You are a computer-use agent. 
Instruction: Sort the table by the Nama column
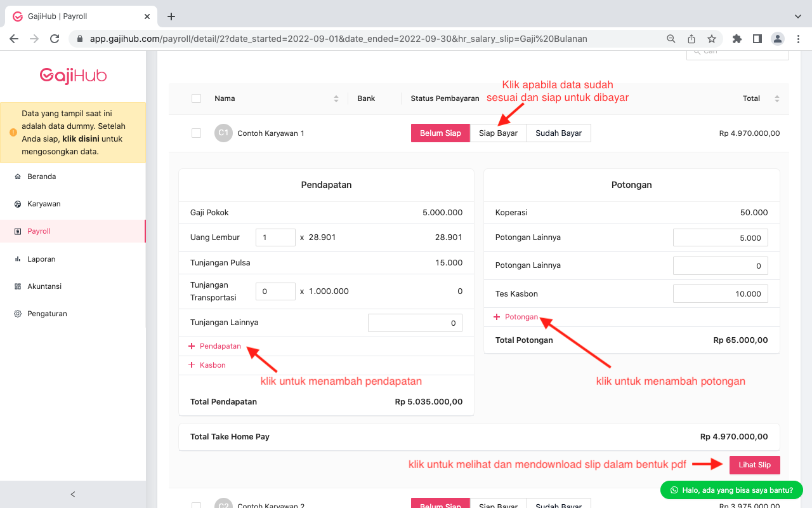(x=336, y=98)
